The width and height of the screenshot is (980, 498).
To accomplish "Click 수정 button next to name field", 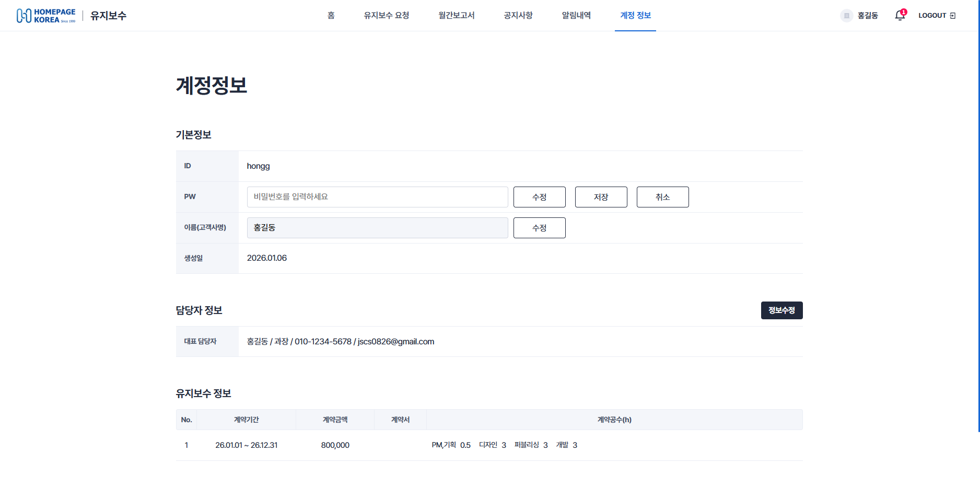I will pyautogui.click(x=539, y=228).
